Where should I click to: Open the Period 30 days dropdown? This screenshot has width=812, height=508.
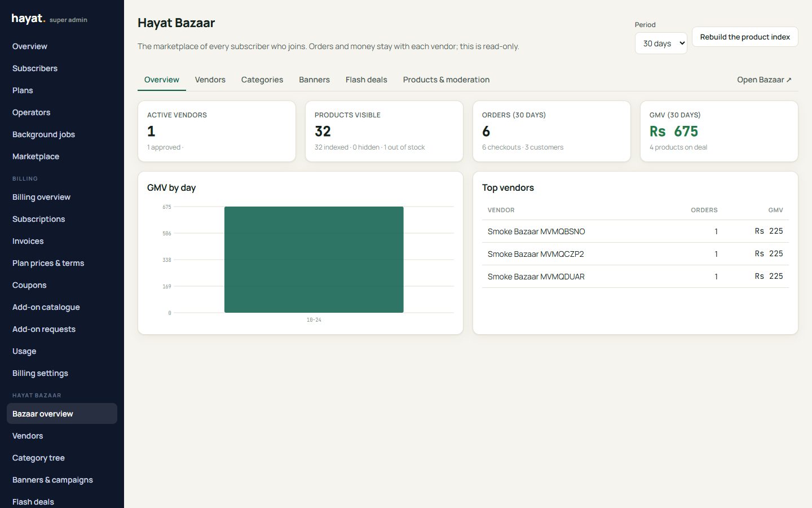point(661,43)
